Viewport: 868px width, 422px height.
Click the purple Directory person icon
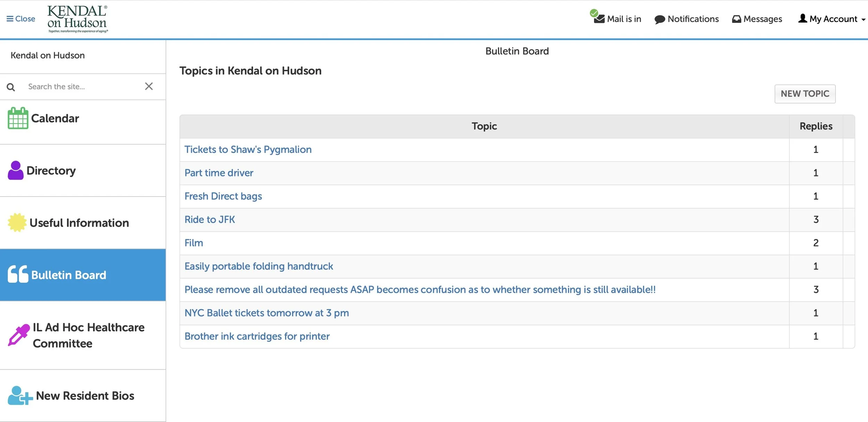[x=16, y=170]
